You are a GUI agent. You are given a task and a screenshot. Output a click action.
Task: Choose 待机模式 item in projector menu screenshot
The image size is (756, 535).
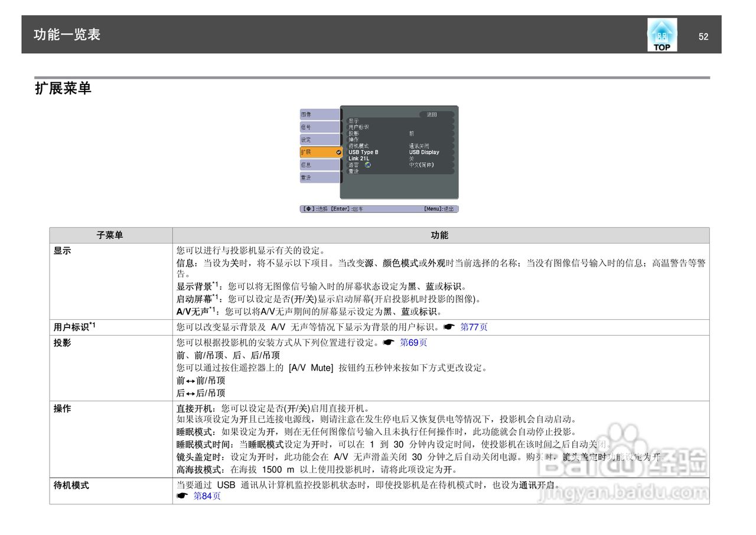click(359, 146)
